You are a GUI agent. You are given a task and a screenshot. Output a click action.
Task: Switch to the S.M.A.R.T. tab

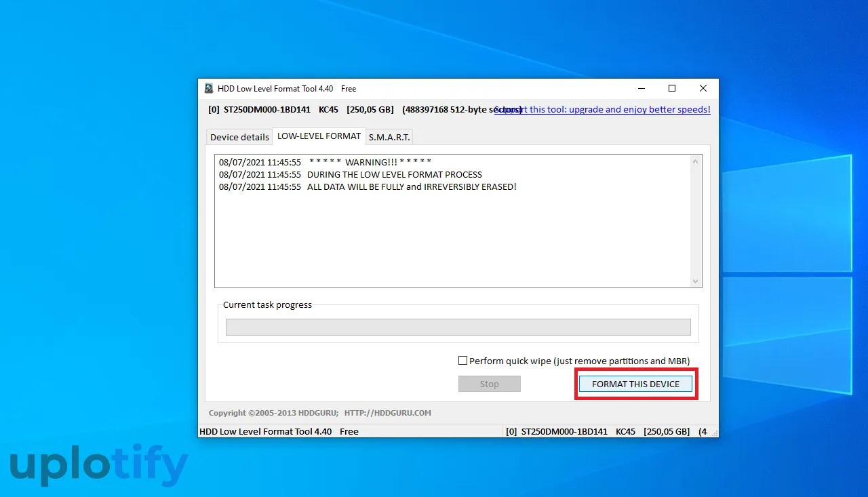click(x=389, y=137)
